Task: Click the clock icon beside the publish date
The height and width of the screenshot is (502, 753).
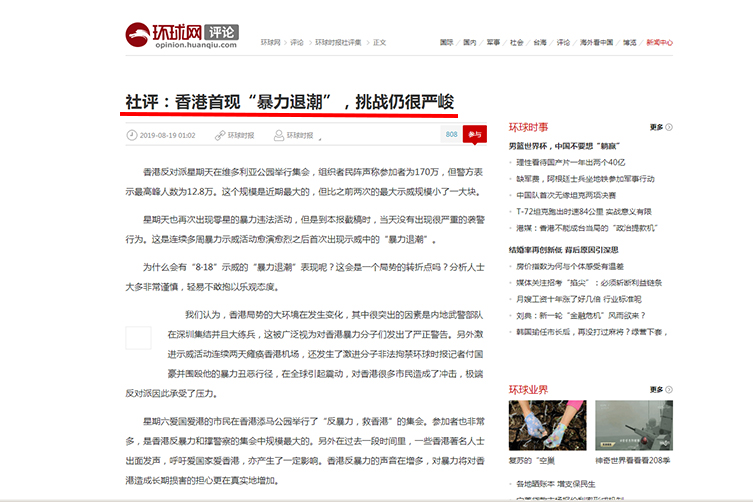Action: coord(130,135)
